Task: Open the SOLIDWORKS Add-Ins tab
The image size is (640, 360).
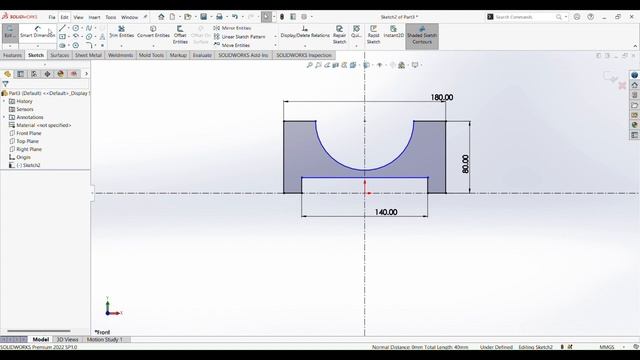Action: click(x=243, y=55)
